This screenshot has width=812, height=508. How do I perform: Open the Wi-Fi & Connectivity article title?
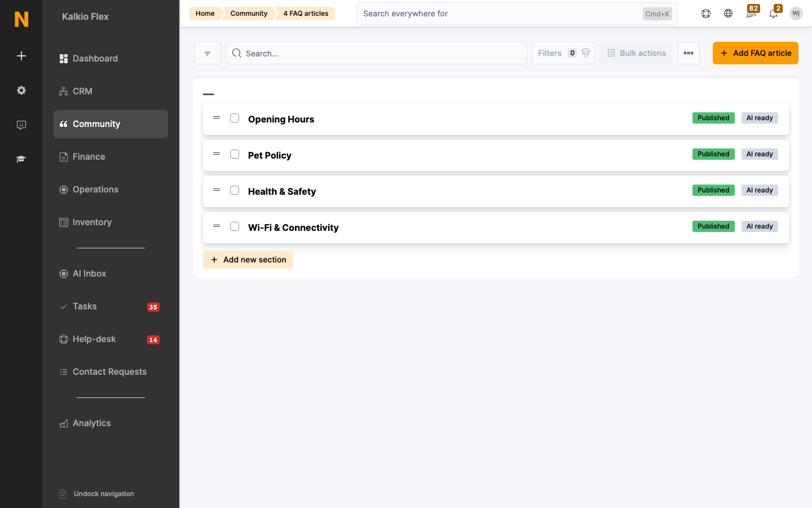[x=293, y=227]
